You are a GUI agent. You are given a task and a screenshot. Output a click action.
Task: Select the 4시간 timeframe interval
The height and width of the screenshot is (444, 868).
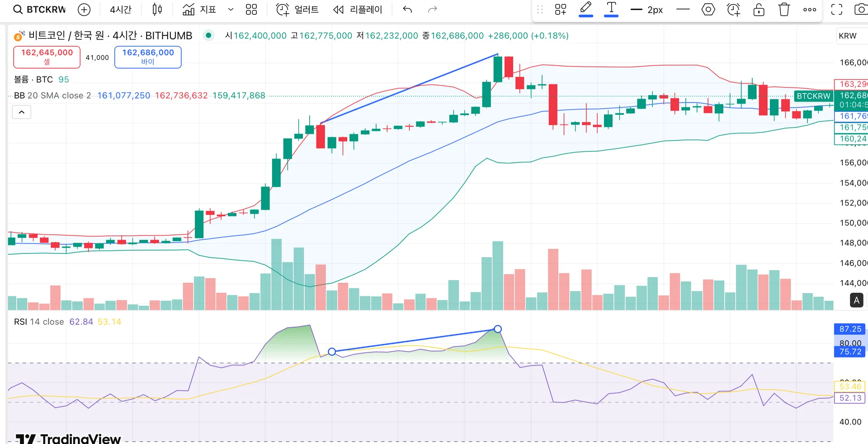pos(121,9)
